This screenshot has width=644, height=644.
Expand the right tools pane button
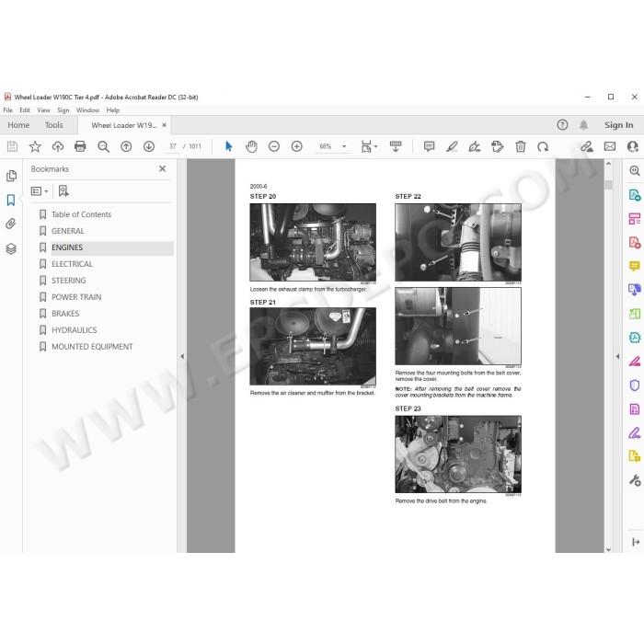point(636,542)
